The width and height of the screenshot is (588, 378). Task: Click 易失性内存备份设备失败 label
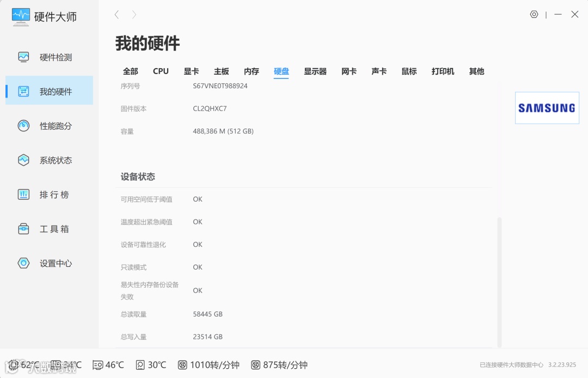click(150, 291)
